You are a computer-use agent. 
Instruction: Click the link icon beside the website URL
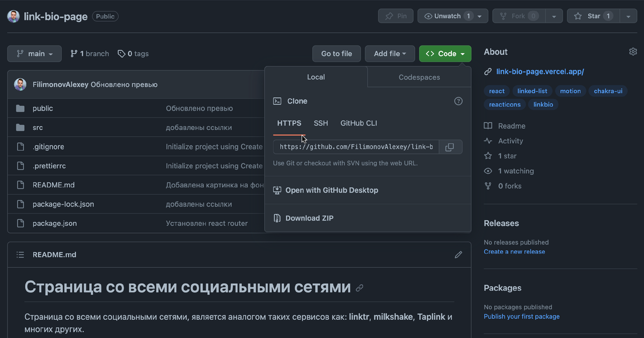488,71
